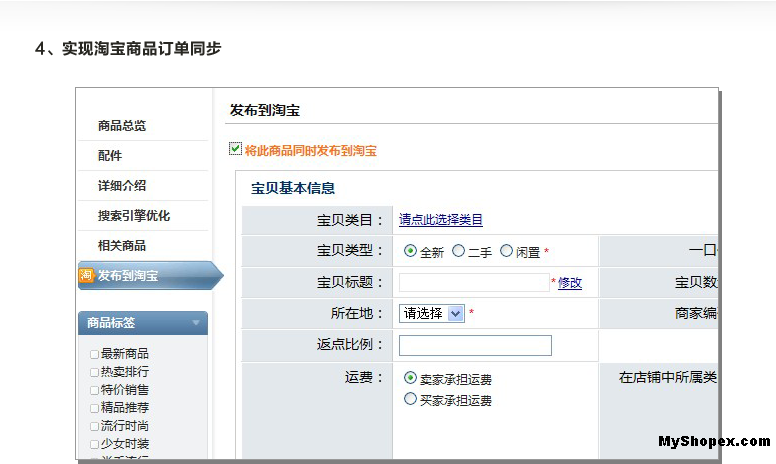Click the 在店铺中所属类 label
The height and width of the screenshot is (464, 776).
pos(668,377)
